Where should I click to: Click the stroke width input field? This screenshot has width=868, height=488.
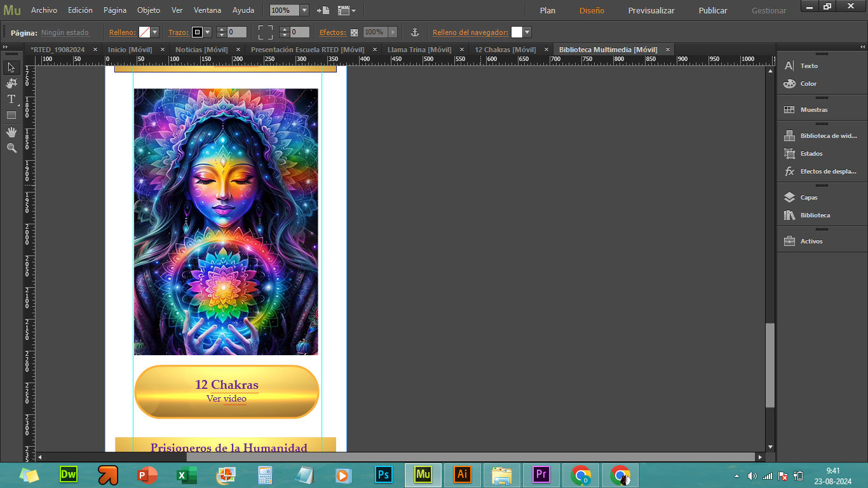point(237,32)
